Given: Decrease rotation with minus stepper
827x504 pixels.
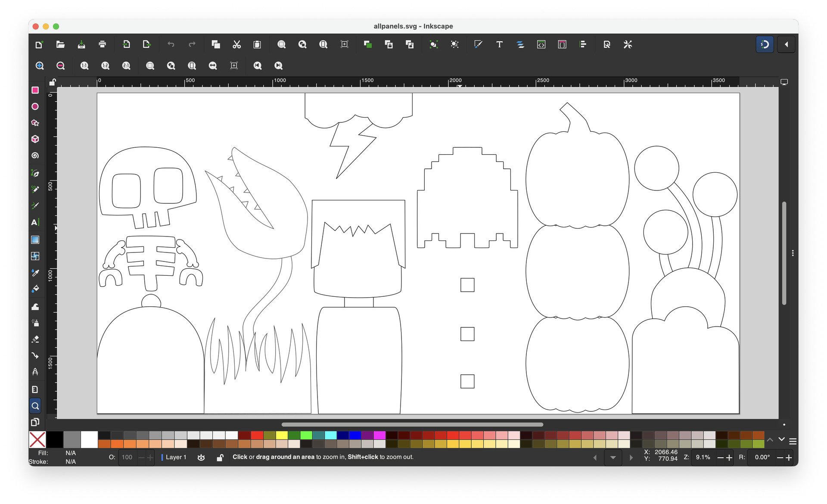Looking at the screenshot, I should 780,457.
